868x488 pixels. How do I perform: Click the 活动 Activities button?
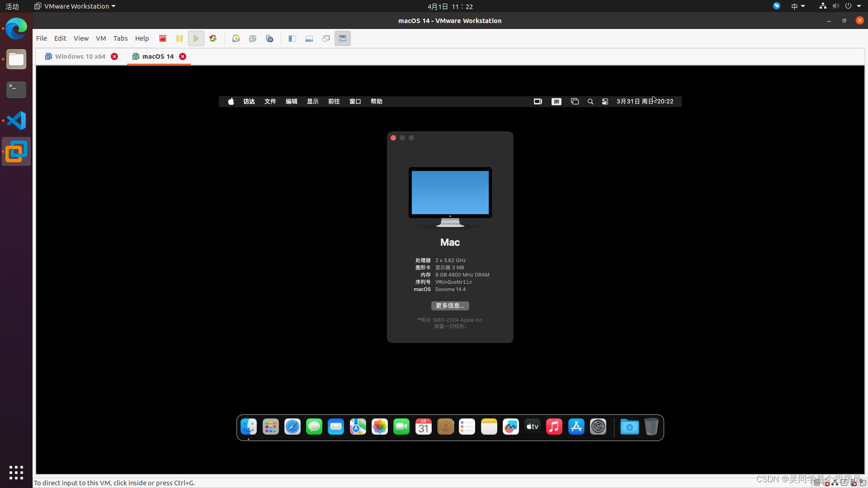12,6
